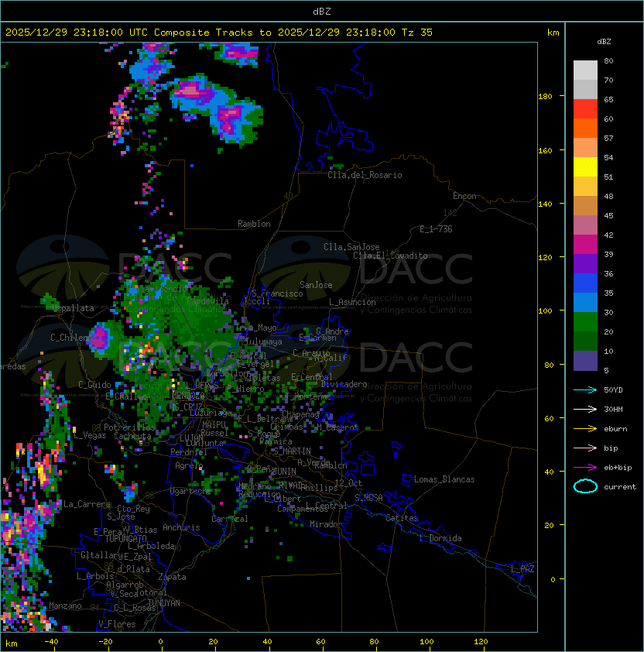Click the 'La_Carrera' map label
The image size is (644, 652).
(x=87, y=504)
